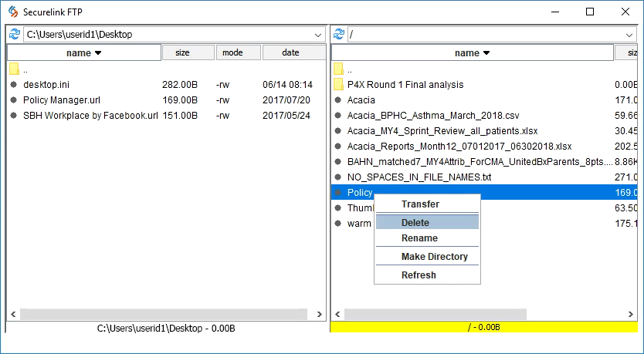Click the bullet icon beside desktop.ini
644x354 pixels.
pyautogui.click(x=14, y=85)
